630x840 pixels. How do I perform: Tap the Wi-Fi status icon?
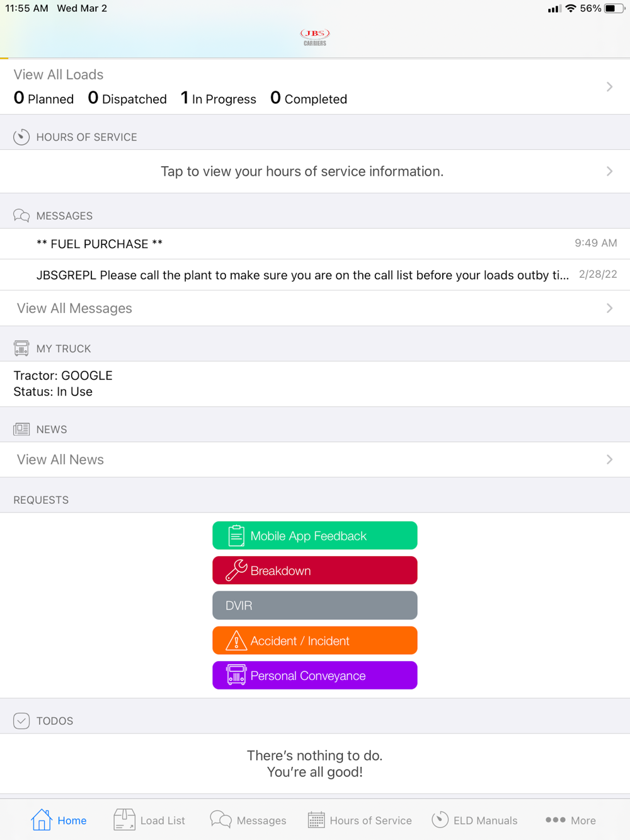point(571,8)
